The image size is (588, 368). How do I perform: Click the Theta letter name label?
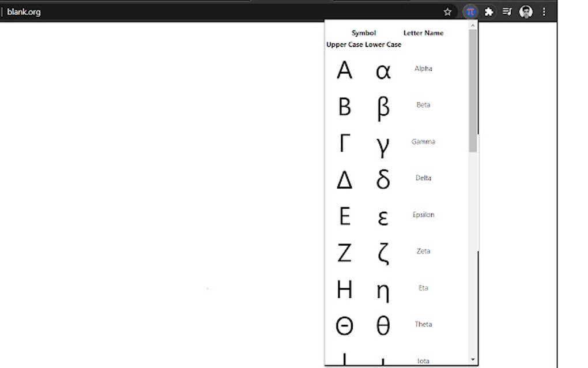click(x=424, y=324)
